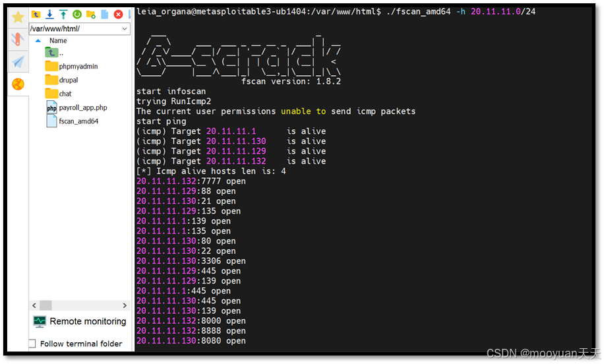Create a new folder via toolbar icon
Viewport: 604px width, 364px height.
pos(91,15)
